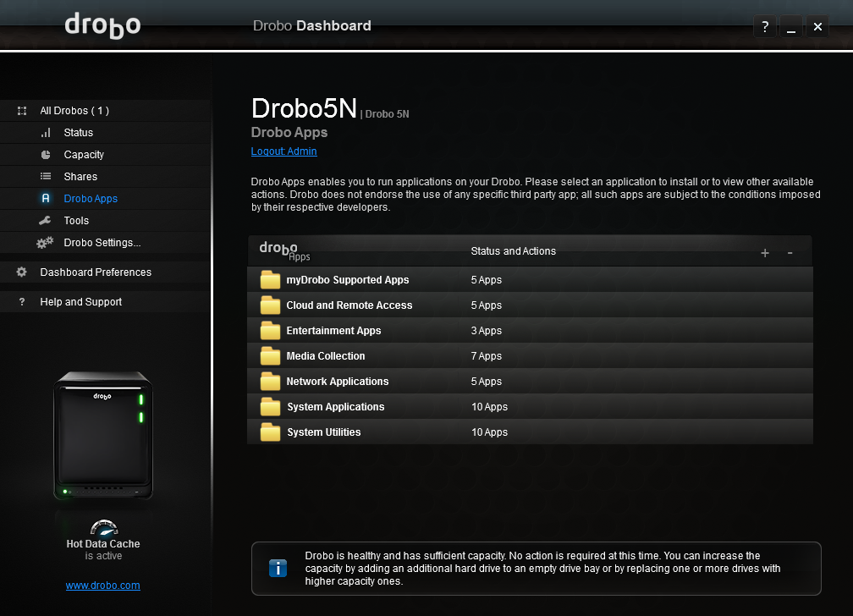Open the myDrobo Supported Apps folder icon
The height and width of the screenshot is (616, 853).
[270, 280]
